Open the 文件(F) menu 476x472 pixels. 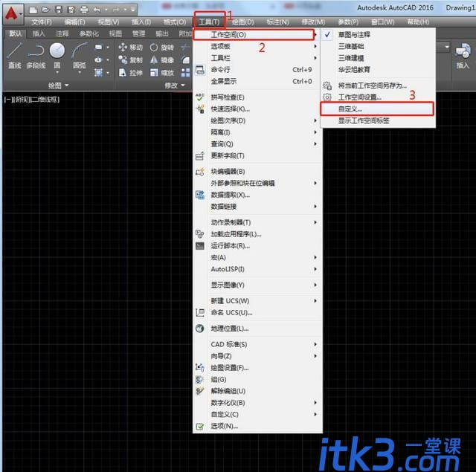coord(42,22)
